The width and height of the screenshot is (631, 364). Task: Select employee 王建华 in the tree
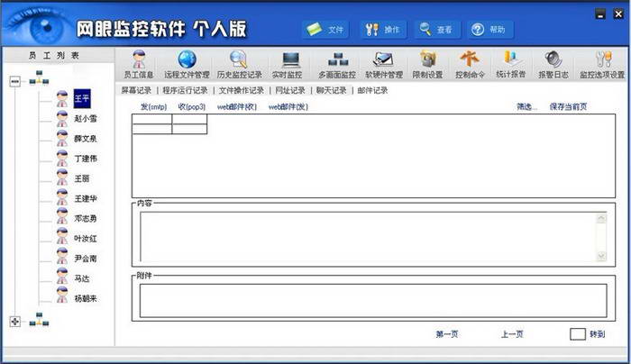click(86, 199)
